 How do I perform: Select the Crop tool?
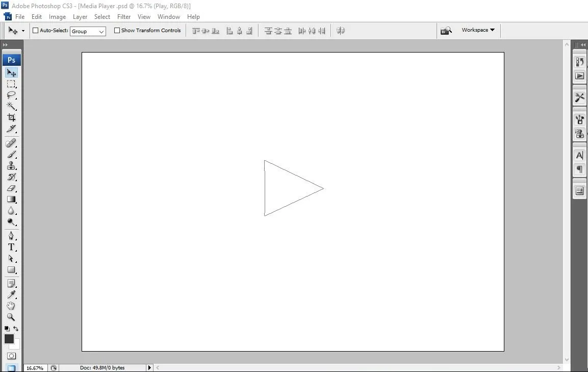coord(11,117)
